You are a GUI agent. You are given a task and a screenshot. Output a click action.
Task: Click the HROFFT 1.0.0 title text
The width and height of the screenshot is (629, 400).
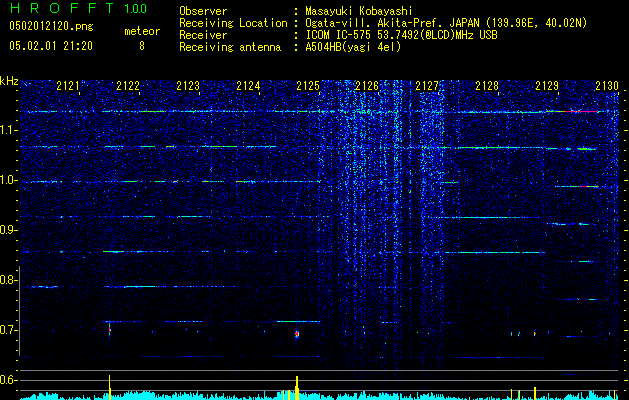tap(79, 8)
